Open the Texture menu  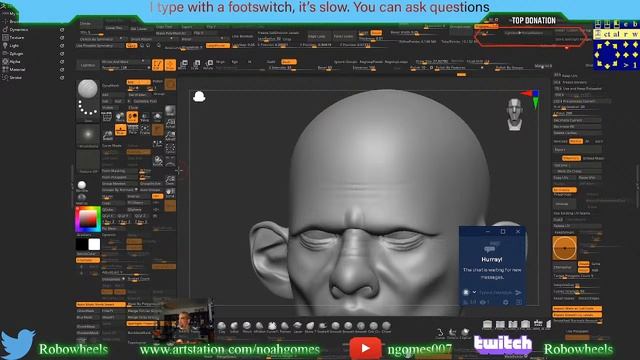point(17,38)
